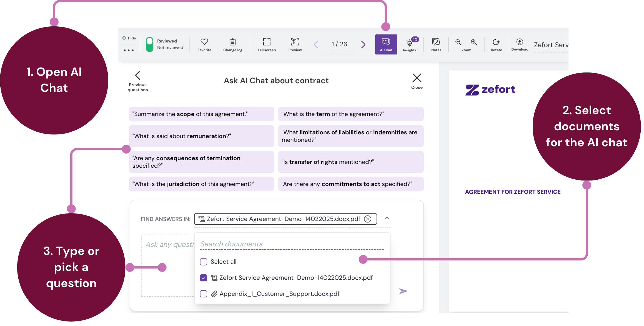The image size is (644, 326).
Task: Click the page number field 1 / 26
Action: tap(339, 44)
